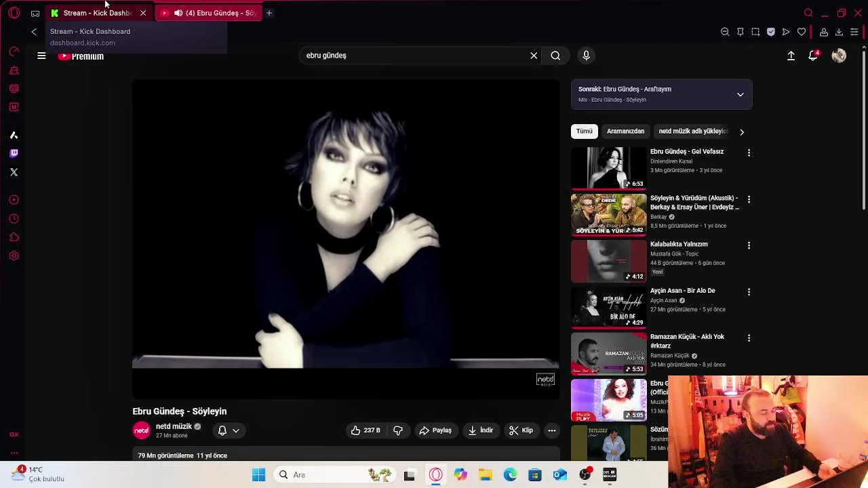Take a snapshot with the dashed-square icon

[x=755, y=32]
